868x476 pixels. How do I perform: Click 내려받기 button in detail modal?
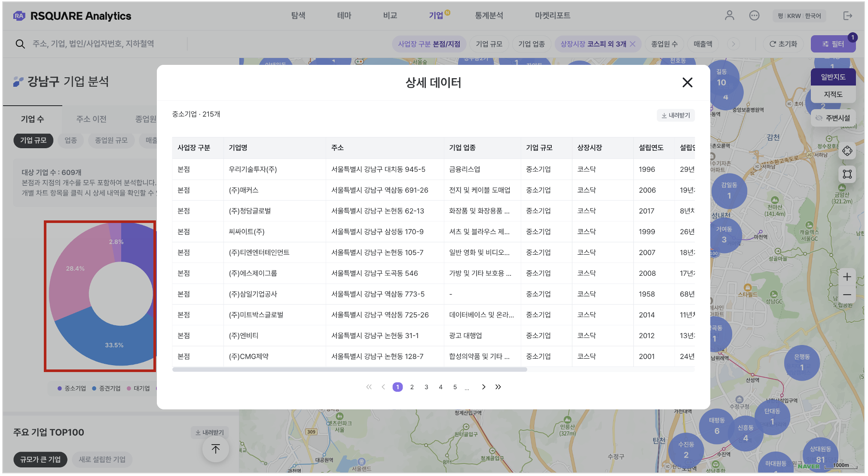coord(675,115)
